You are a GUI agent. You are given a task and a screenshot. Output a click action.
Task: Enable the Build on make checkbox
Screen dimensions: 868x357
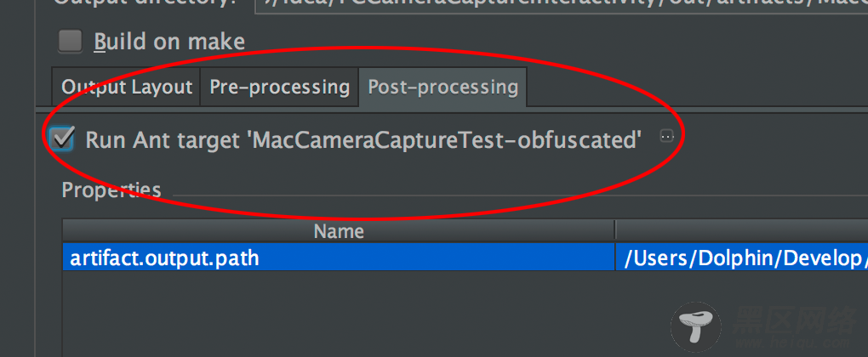(x=71, y=42)
